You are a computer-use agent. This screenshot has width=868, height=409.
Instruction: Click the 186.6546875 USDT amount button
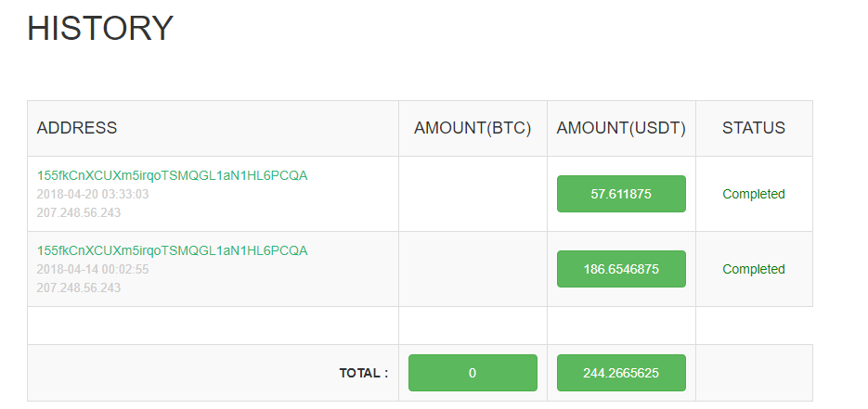coord(621,269)
